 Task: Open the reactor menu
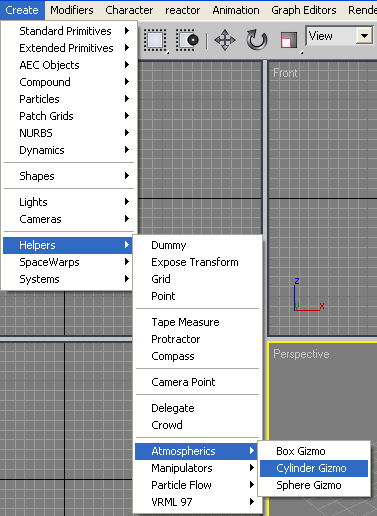coord(183,10)
